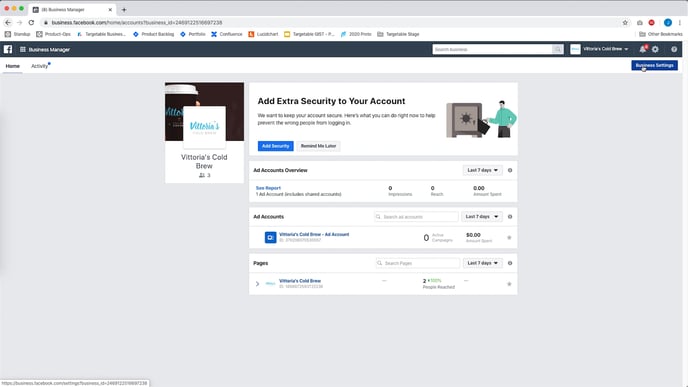Click the browser back arrow
This screenshot has height=387, width=688.
pos(8,22)
